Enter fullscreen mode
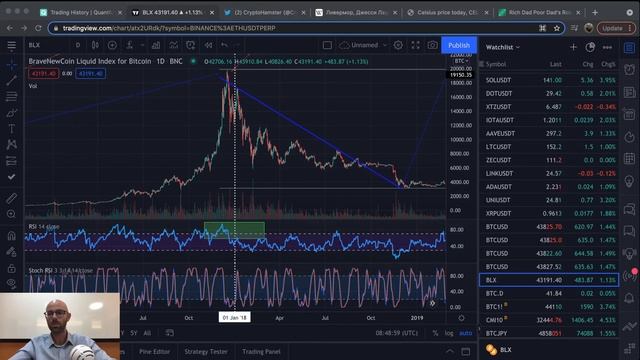640x360 pixels. pos(416,45)
